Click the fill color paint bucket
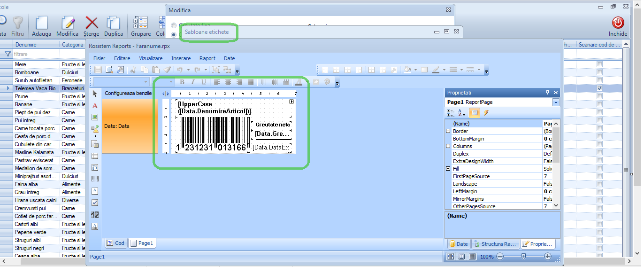The image size is (644, 267). coord(406,70)
